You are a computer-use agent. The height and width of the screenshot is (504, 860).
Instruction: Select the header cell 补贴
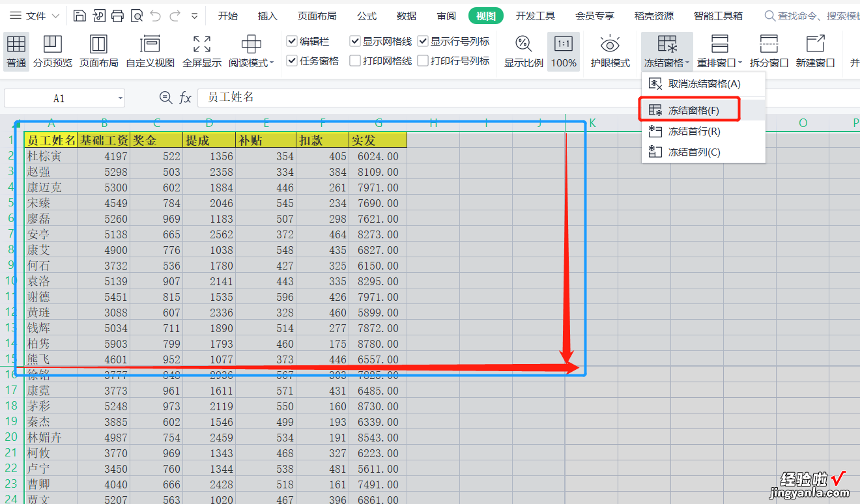pyautogui.click(x=266, y=140)
